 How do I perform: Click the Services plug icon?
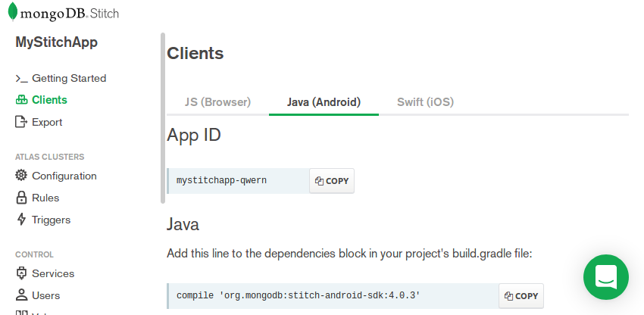[21, 273]
